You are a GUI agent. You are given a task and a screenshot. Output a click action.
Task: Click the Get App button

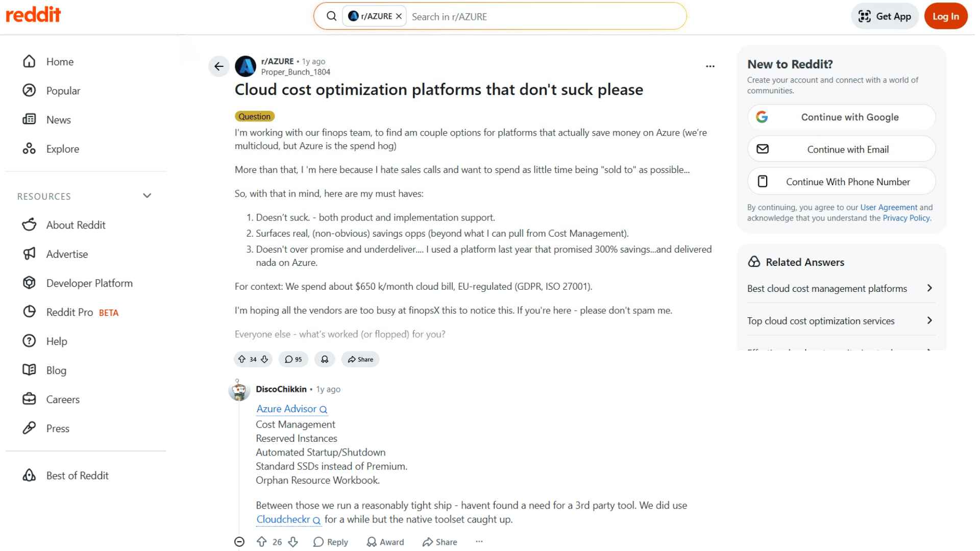click(x=885, y=16)
